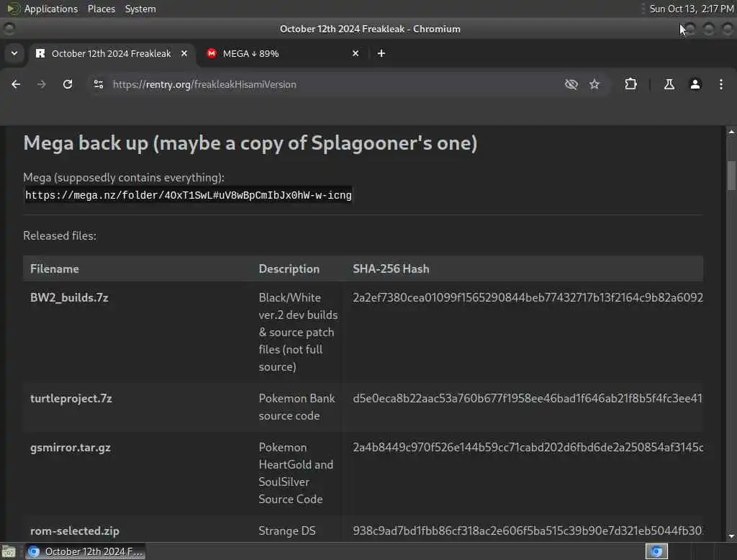The image size is (737, 560).
Task: Click the mega.nz folder link text
Action: (188, 196)
